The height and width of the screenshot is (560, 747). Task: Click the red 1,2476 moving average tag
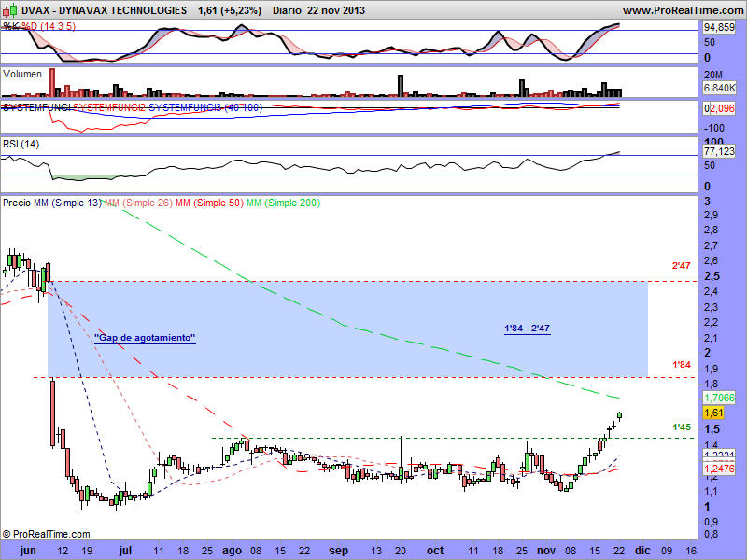click(x=719, y=469)
